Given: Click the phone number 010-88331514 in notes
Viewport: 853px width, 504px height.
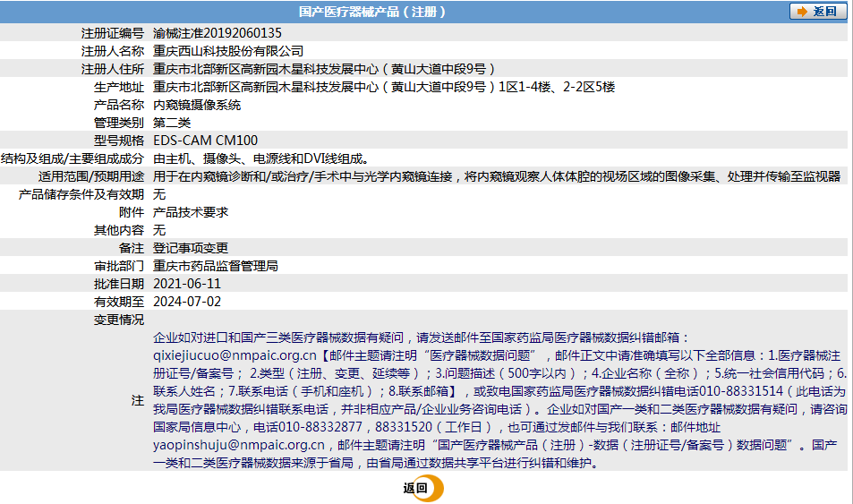Looking at the screenshot, I should 741,391.
